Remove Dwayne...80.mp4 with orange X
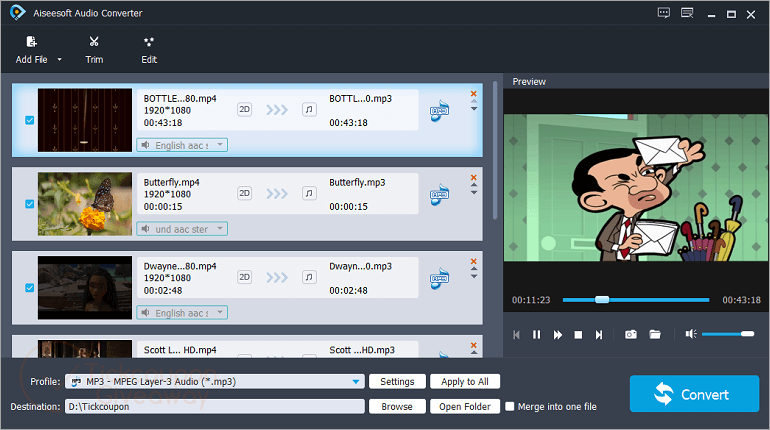The image size is (770, 430). click(x=473, y=261)
